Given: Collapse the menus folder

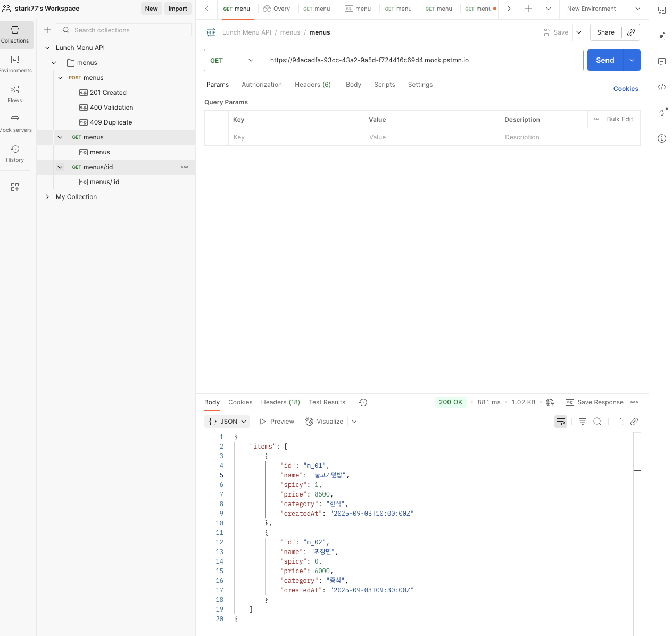Looking at the screenshot, I should click(54, 63).
